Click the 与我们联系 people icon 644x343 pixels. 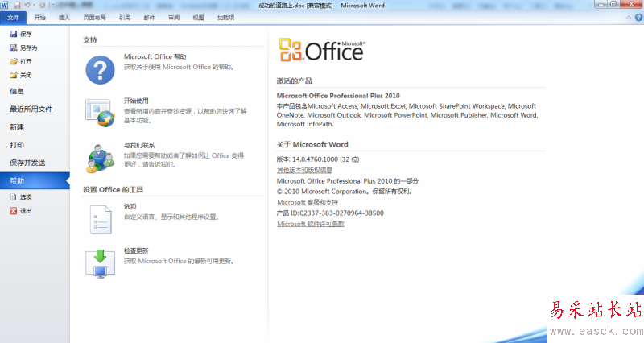[100, 158]
